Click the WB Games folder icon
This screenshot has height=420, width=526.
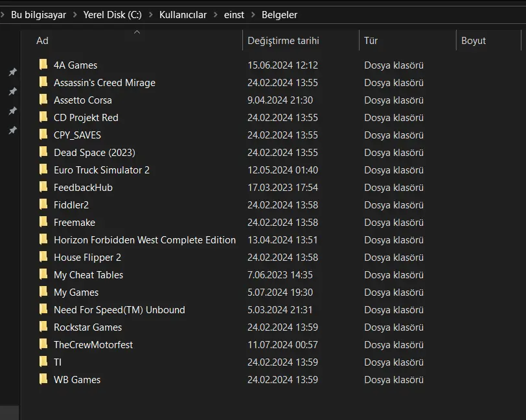point(43,379)
